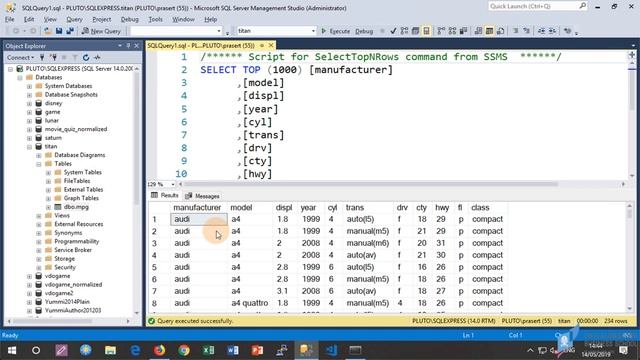This screenshot has height=360, width=640.
Task: Toggle Include Live Query Statistics
Action: 452,31
